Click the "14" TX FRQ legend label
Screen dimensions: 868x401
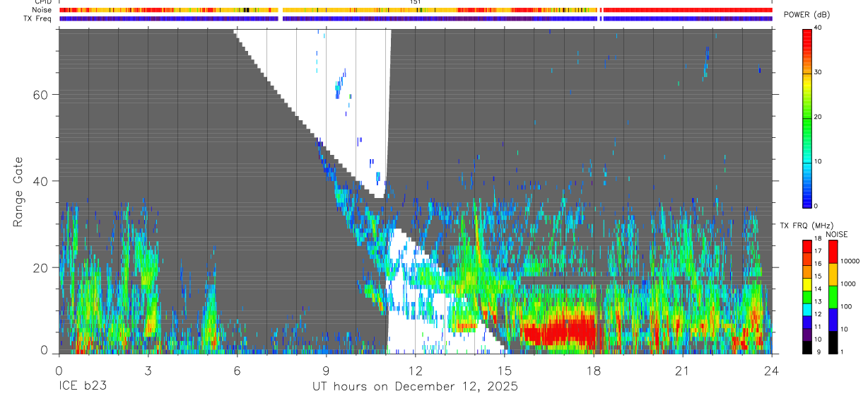click(819, 289)
